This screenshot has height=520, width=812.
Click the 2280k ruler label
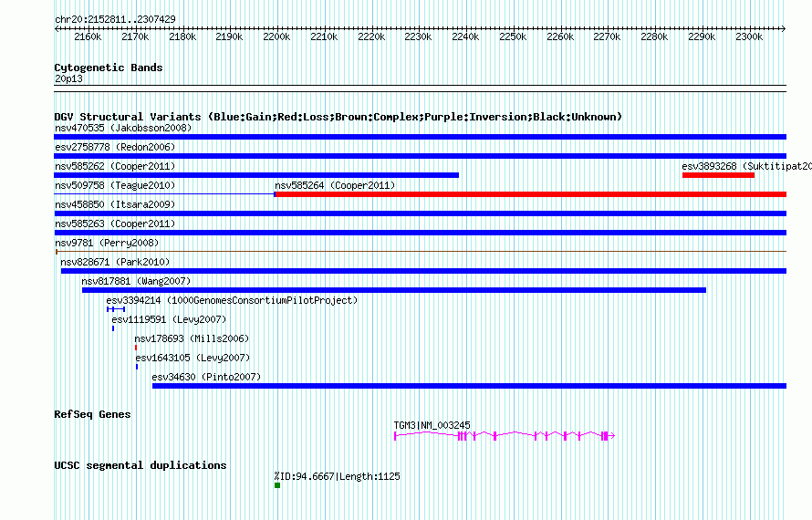pos(654,36)
